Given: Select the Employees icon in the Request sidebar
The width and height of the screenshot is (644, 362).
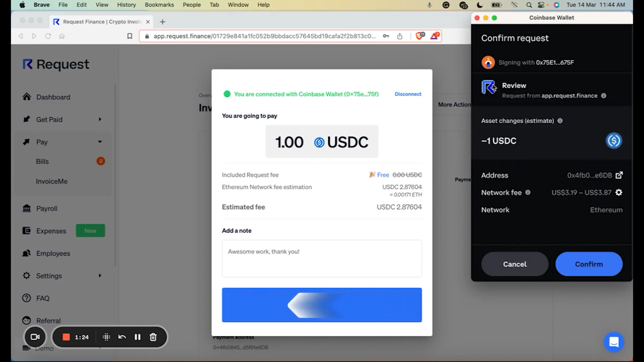Looking at the screenshot, I should (26, 253).
